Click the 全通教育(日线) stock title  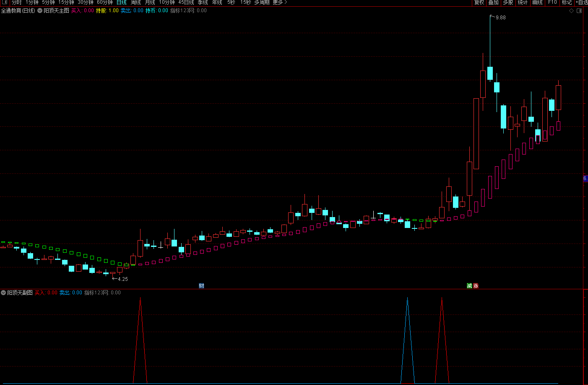(x=18, y=10)
